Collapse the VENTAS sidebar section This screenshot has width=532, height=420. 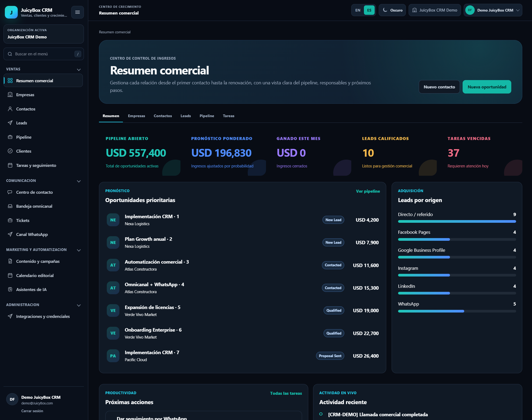[x=79, y=69]
